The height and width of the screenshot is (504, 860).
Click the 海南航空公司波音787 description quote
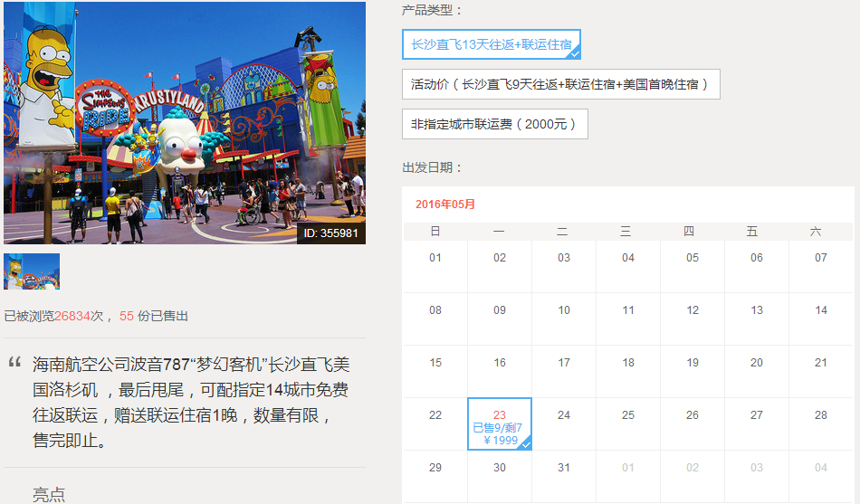(190, 403)
